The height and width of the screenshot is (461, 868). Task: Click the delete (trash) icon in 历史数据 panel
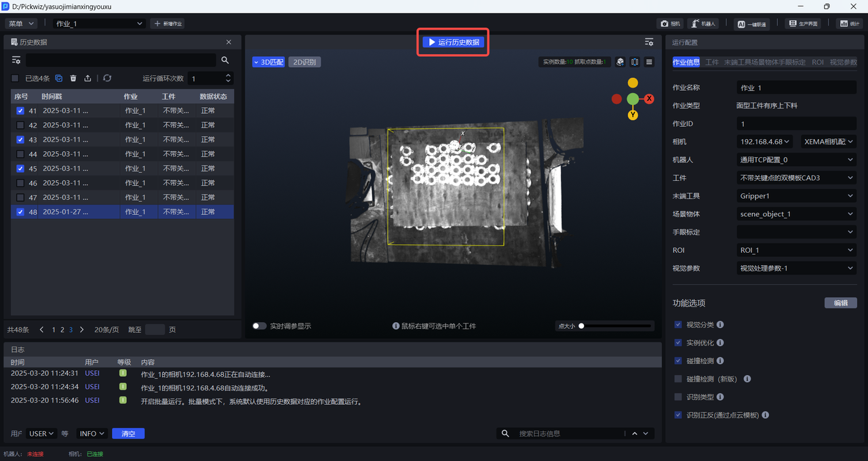[x=73, y=79]
